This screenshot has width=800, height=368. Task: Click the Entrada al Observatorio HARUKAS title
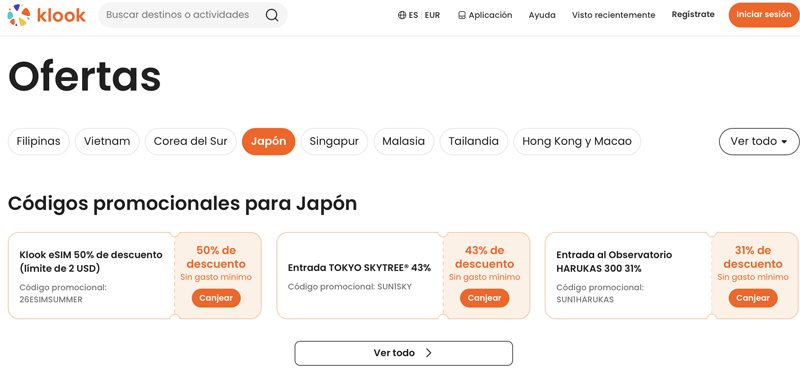tap(614, 261)
